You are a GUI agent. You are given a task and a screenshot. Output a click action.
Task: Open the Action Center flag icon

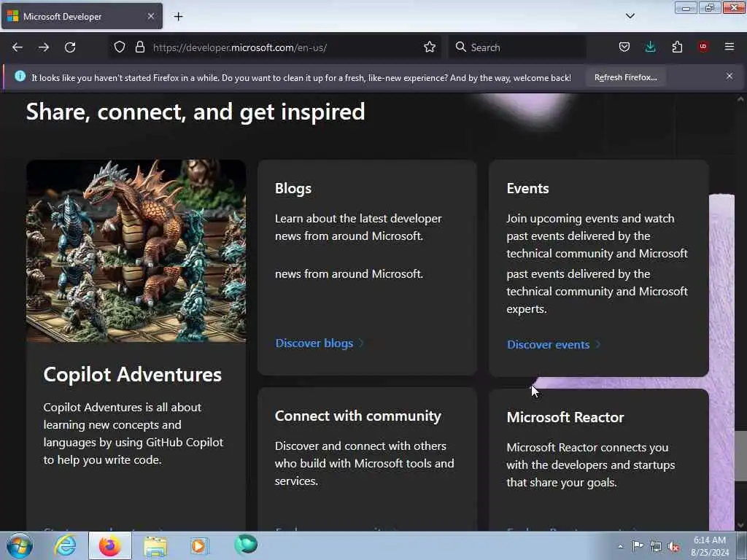[638, 545]
